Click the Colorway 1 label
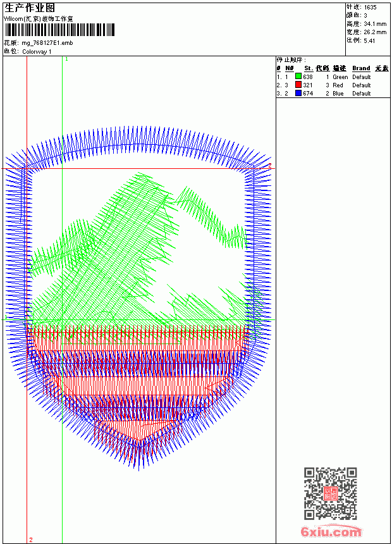 37,52
